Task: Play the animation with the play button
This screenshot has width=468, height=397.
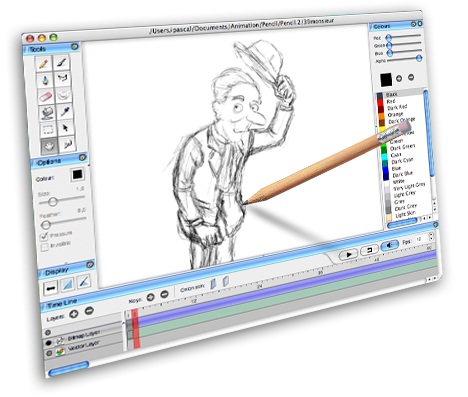Action: 348,255
